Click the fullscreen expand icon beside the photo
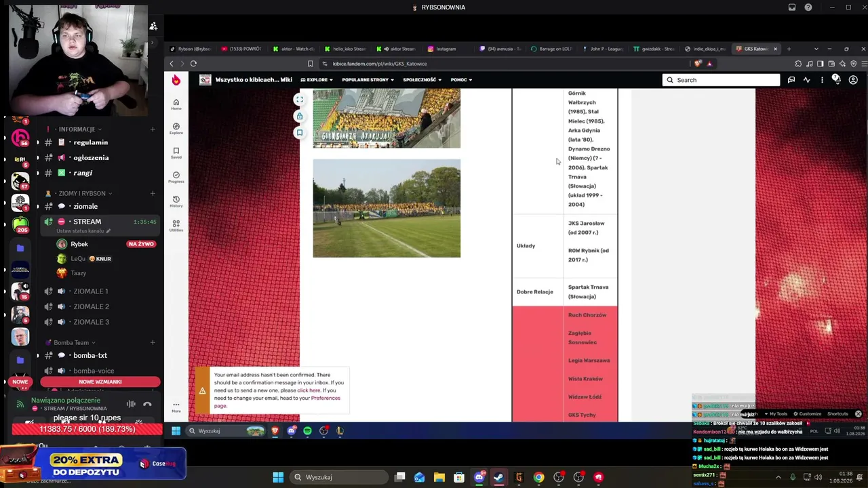Image resolution: width=868 pixels, height=488 pixels. [x=299, y=100]
